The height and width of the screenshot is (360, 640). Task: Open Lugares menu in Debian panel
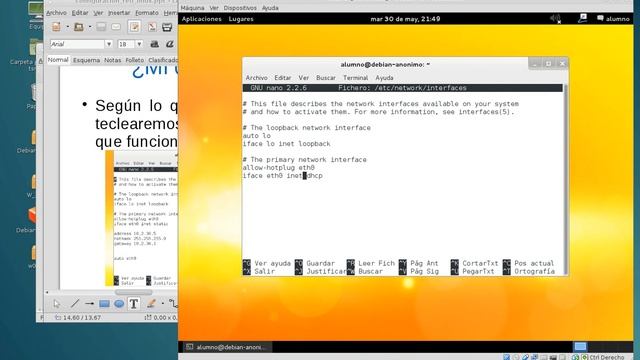(241, 19)
